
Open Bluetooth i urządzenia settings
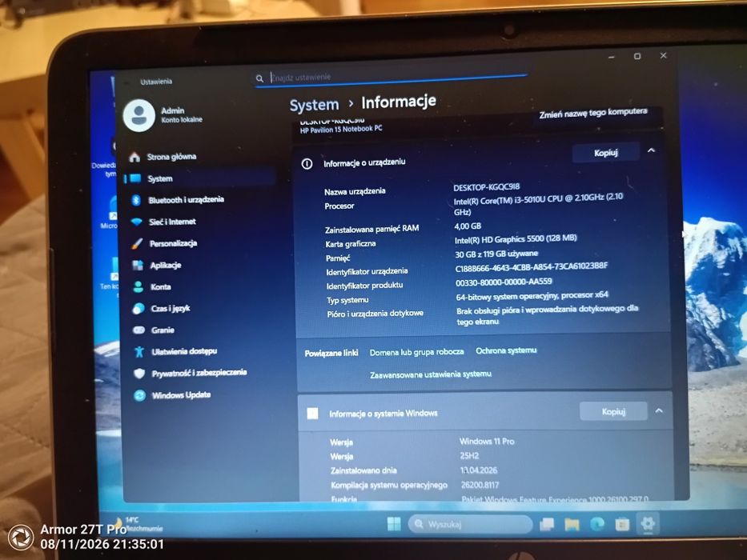(186, 199)
